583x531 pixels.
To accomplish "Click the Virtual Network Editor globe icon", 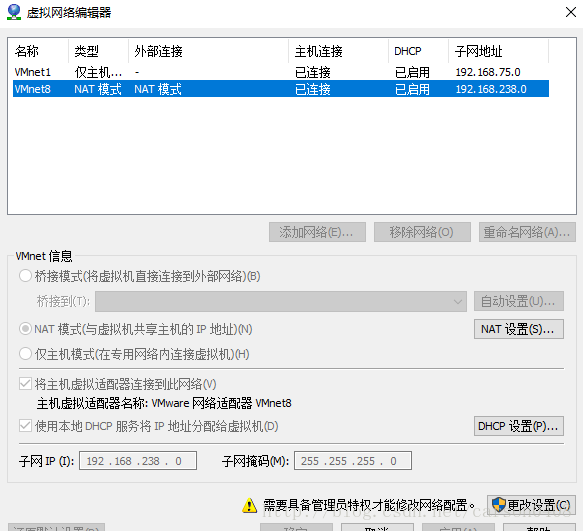I will pyautogui.click(x=14, y=12).
